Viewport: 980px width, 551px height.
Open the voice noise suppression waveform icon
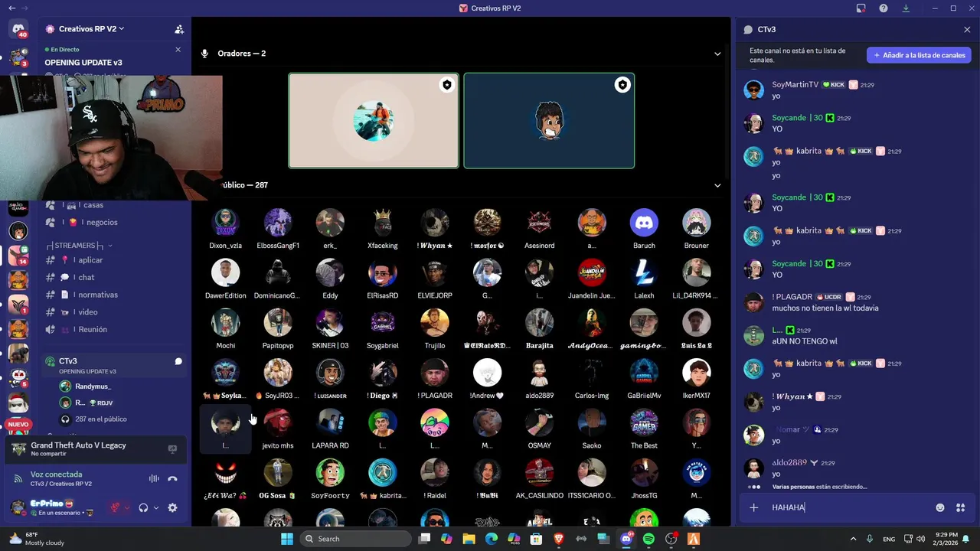(x=154, y=479)
